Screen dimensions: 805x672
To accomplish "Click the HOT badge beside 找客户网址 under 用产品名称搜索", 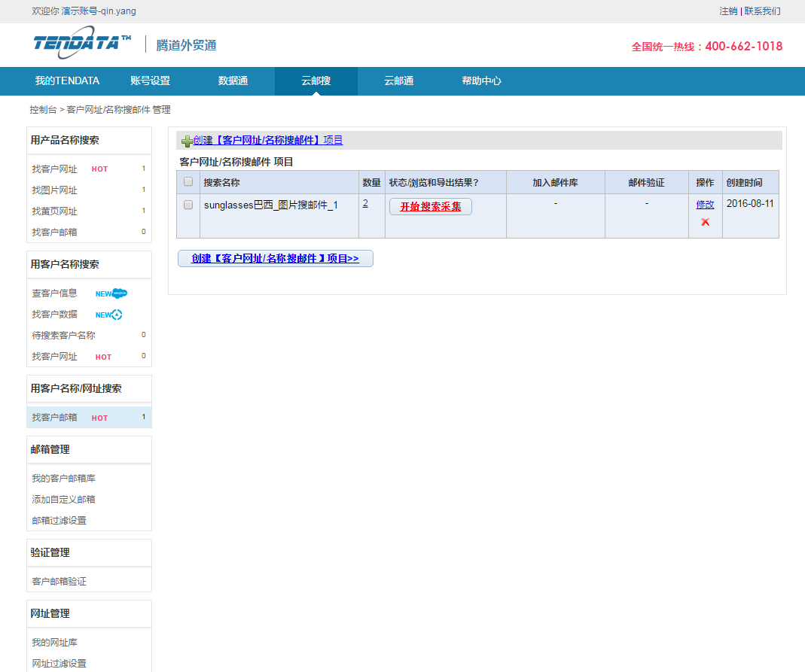I will click(99, 169).
